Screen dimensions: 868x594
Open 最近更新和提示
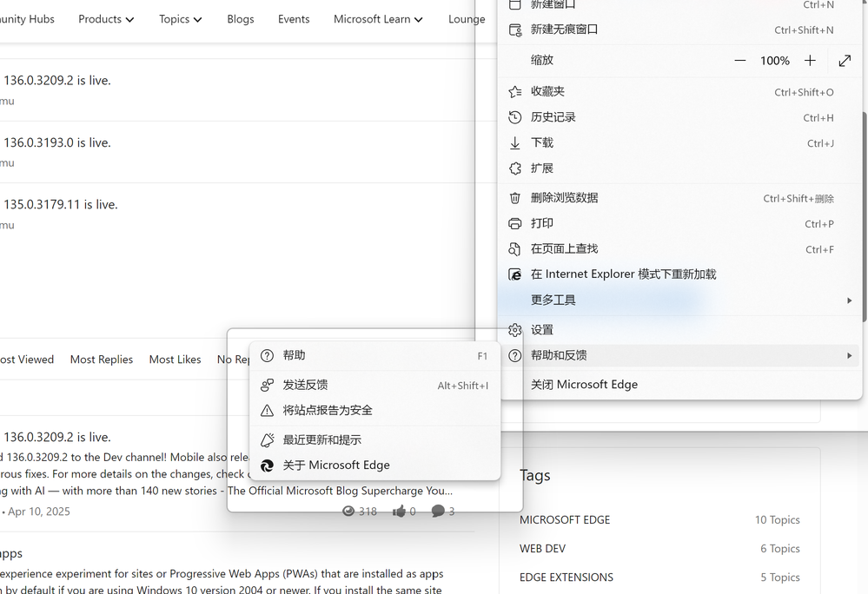[x=375, y=440]
